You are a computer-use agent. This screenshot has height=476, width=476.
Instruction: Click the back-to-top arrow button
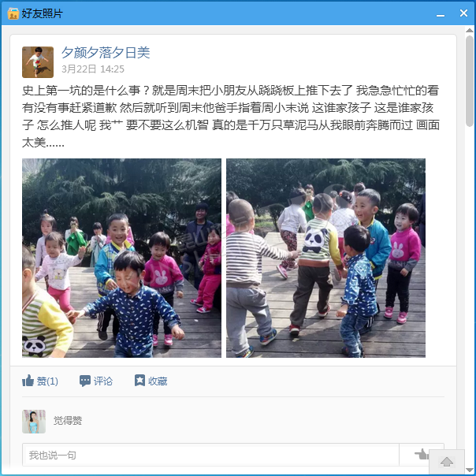click(447, 462)
